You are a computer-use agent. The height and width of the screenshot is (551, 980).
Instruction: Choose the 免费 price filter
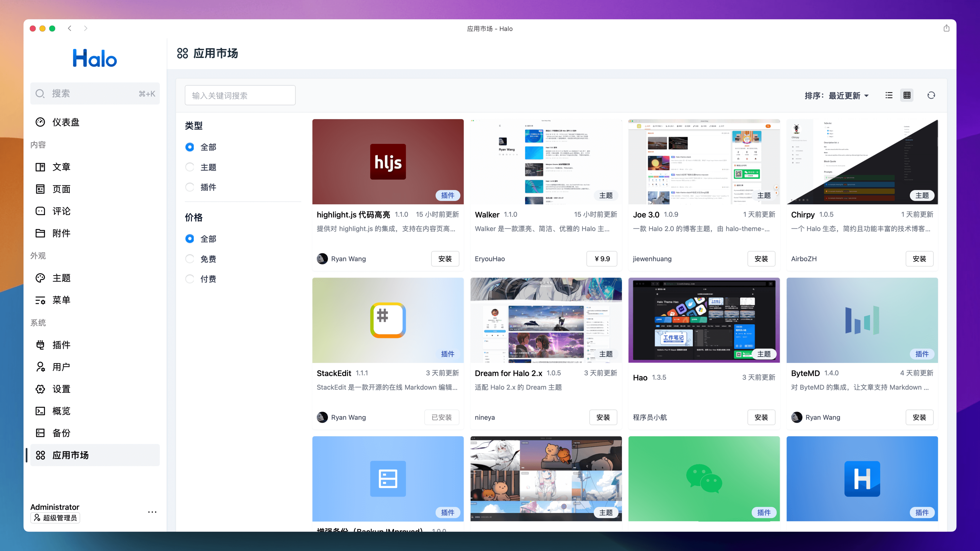(x=190, y=259)
